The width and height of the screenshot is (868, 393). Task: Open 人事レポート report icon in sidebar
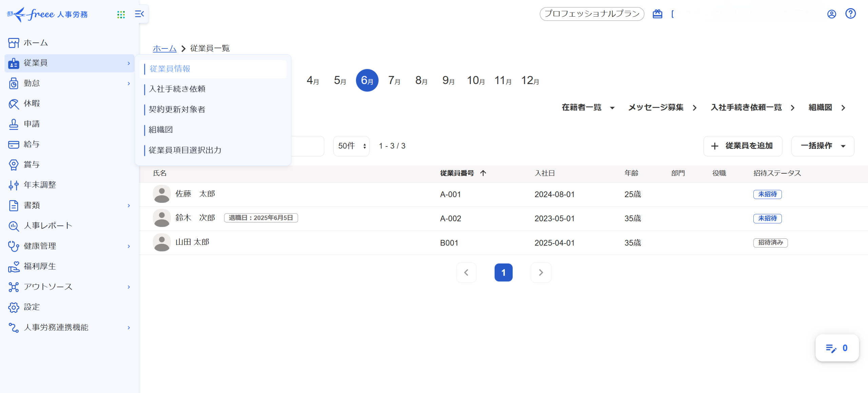coord(14,226)
